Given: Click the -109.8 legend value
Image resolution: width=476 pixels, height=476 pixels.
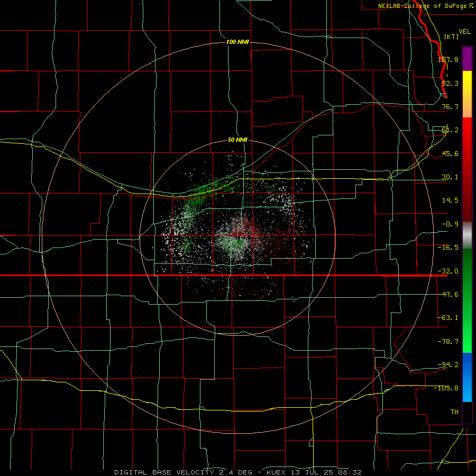Looking at the screenshot, I should click(446, 388).
